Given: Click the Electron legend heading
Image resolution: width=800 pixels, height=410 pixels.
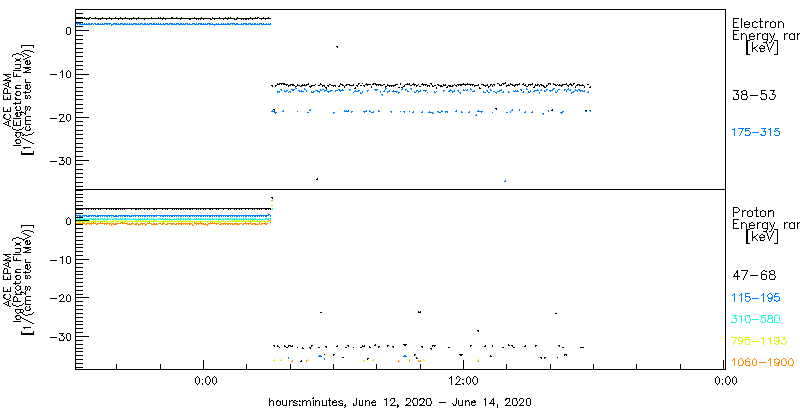Looking at the screenshot, I should point(758,23).
